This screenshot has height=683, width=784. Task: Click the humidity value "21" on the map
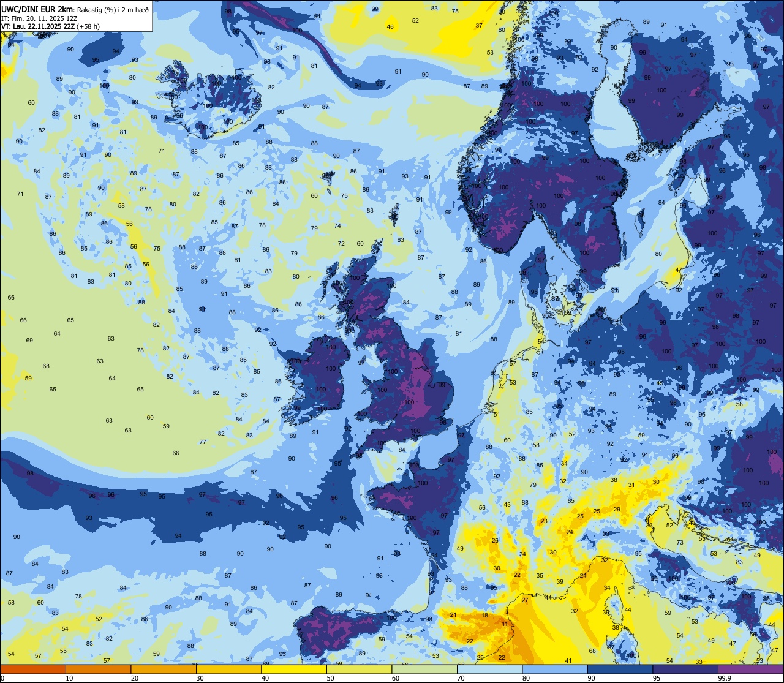[453, 614]
